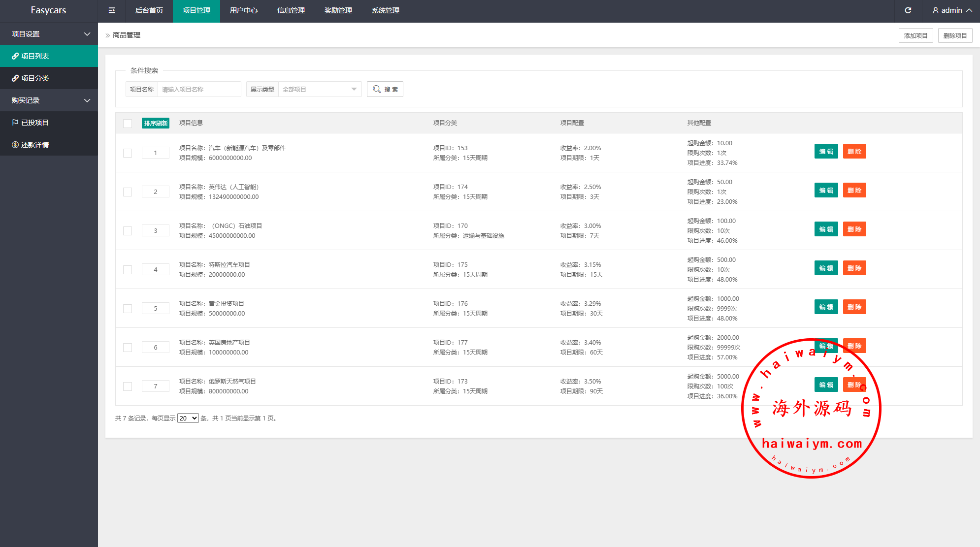This screenshot has height=547, width=980.
Task: Switch to 用户中心 top menu
Action: point(243,10)
